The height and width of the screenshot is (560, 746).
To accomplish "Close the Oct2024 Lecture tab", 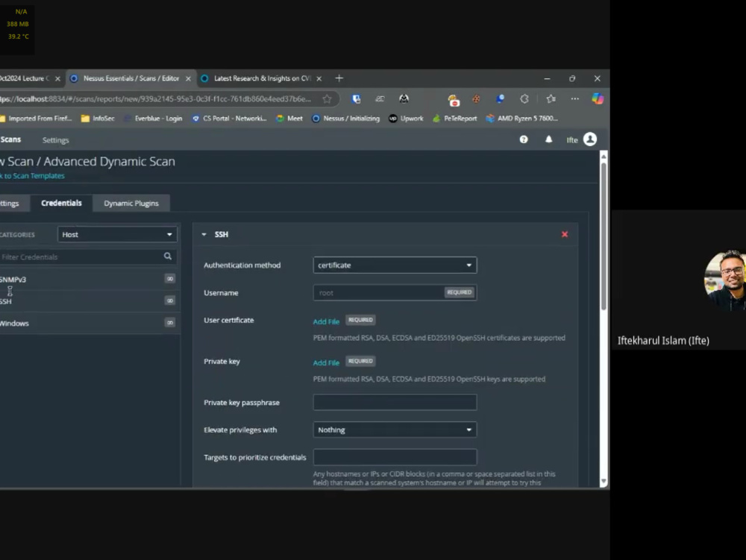I will [x=57, y=78].
